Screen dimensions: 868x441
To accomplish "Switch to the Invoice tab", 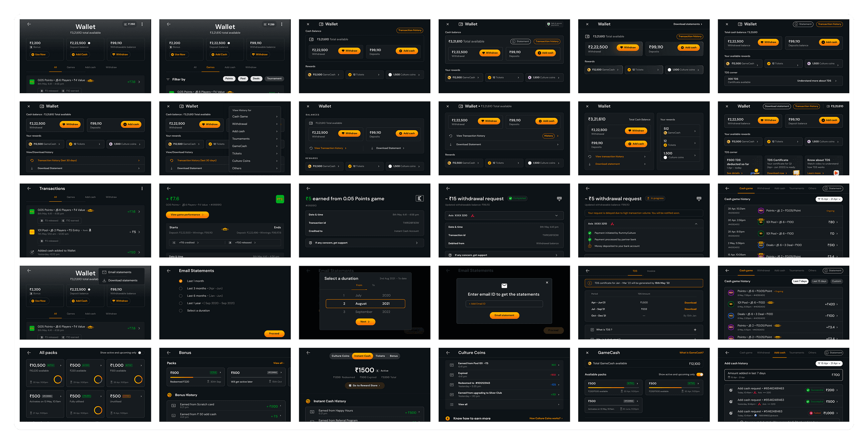I will tap(651, 271).
